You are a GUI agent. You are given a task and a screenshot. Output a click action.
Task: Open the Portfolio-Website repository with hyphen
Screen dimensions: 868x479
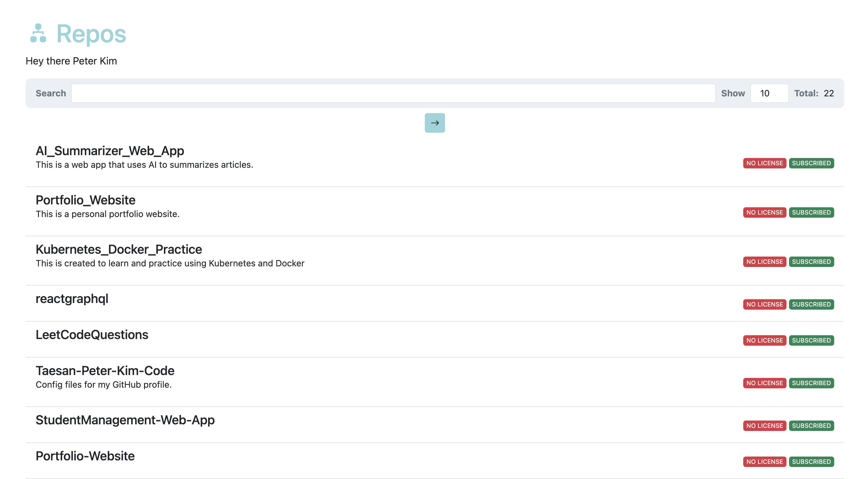tap(85, 456)
